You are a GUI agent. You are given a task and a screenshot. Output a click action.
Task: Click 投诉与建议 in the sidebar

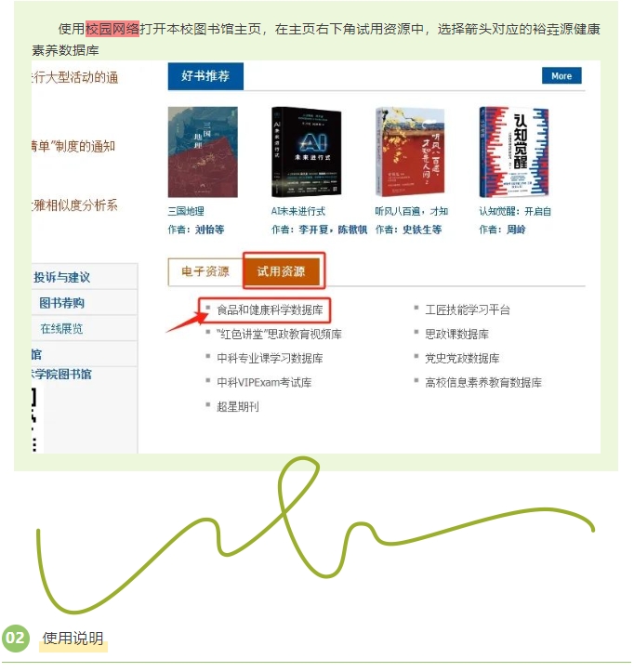click(62, 277)
